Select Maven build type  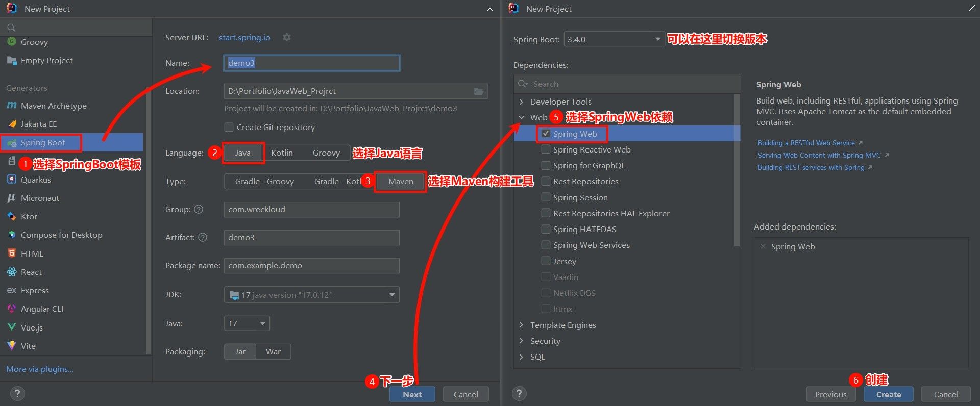point(401,181)
